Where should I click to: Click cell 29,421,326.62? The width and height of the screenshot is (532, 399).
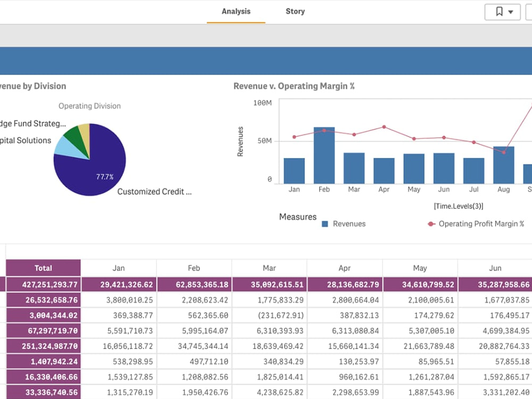[119, 284]
